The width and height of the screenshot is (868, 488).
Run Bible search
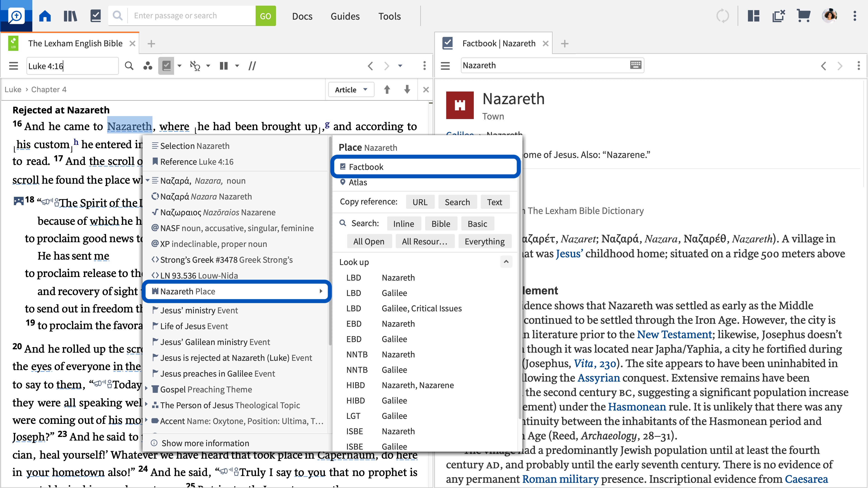pos(441,224)
